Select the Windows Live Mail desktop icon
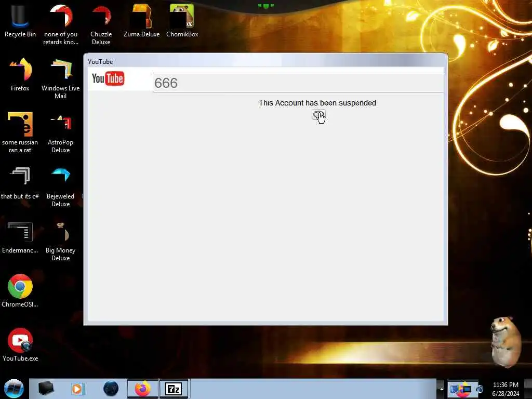532x399 pixels. coord(61,79)
